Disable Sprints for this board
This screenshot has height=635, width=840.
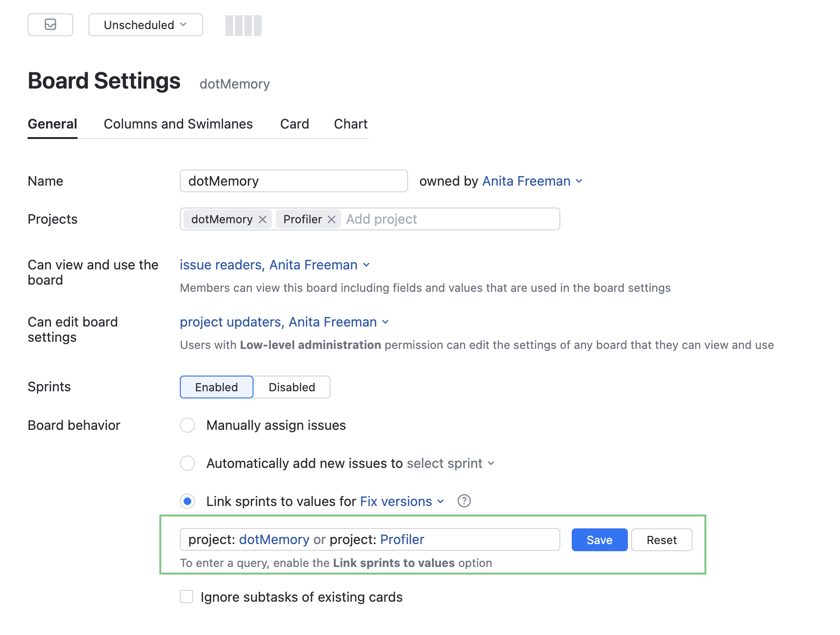[292, 387]
